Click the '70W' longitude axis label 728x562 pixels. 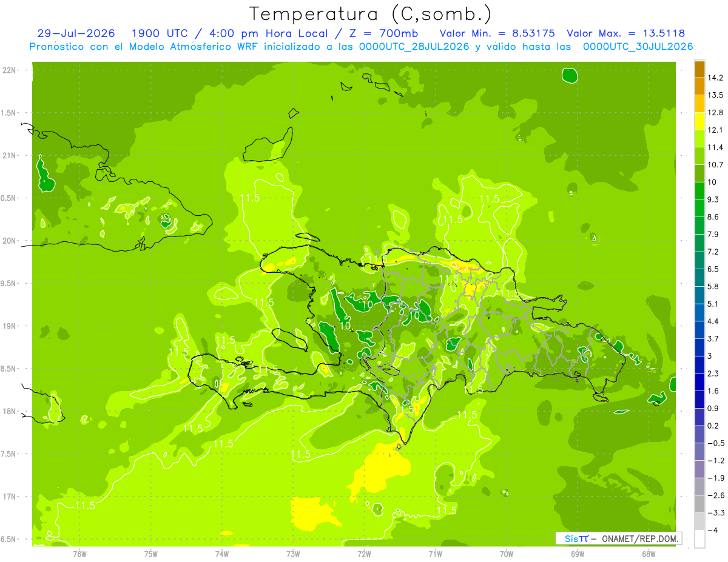coord(507,554)
